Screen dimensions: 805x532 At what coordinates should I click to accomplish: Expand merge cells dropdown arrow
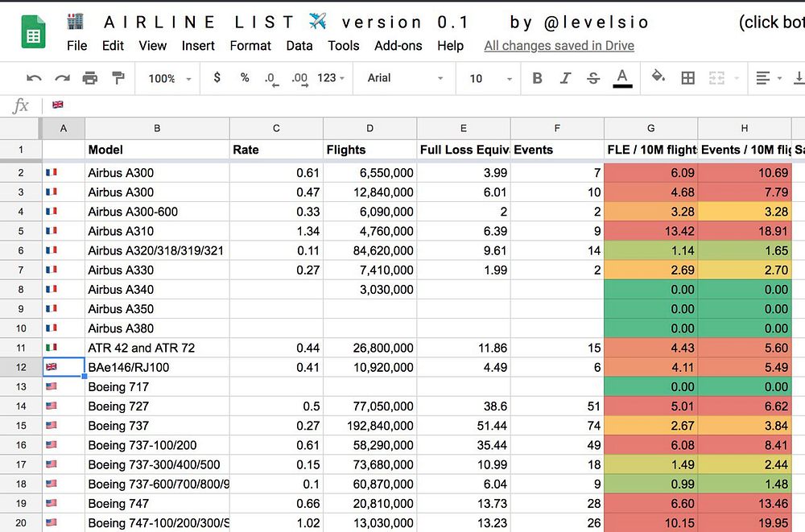pos(737,79)
